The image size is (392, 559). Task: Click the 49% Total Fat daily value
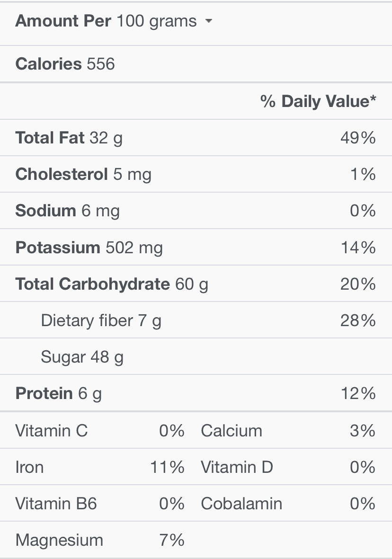(358, 138)
